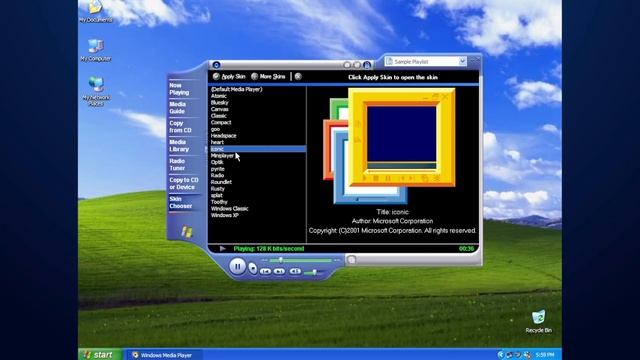640x360 pixels.
Task: Click Windows Media Player taskbar button
Action: point(167,355)
